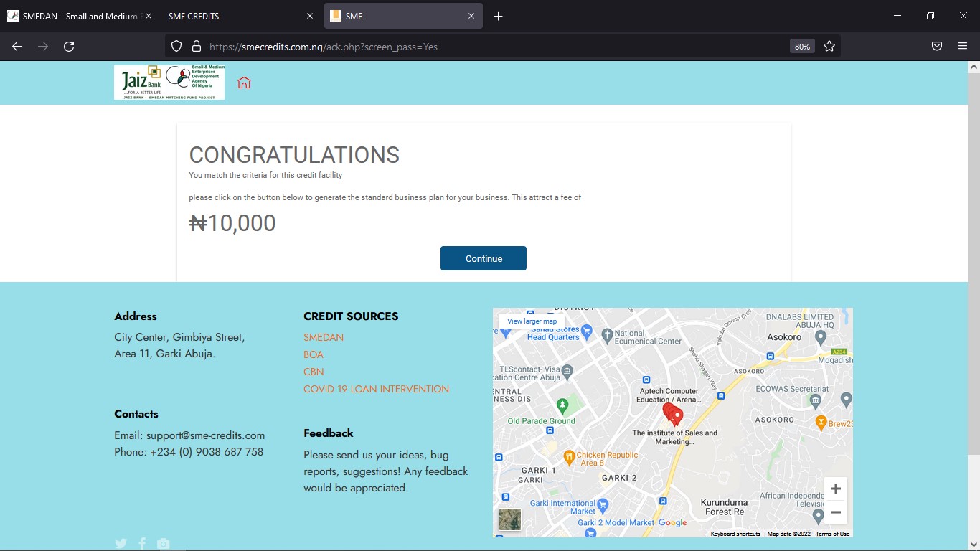The width and height of the screenshot is (980, 551).
Task: Click the CREDIT SOURCES heading
Action: point(351,316)
